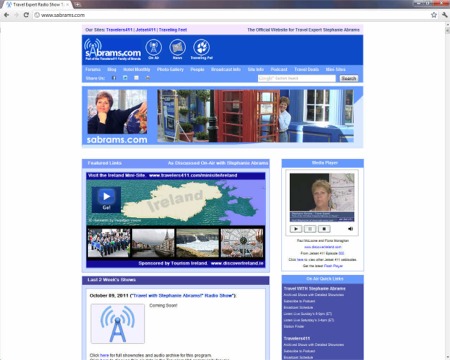Share on Twitter via the Share Us icon
The height and width of the screenshot is (360, 450).
coord(125,78)
